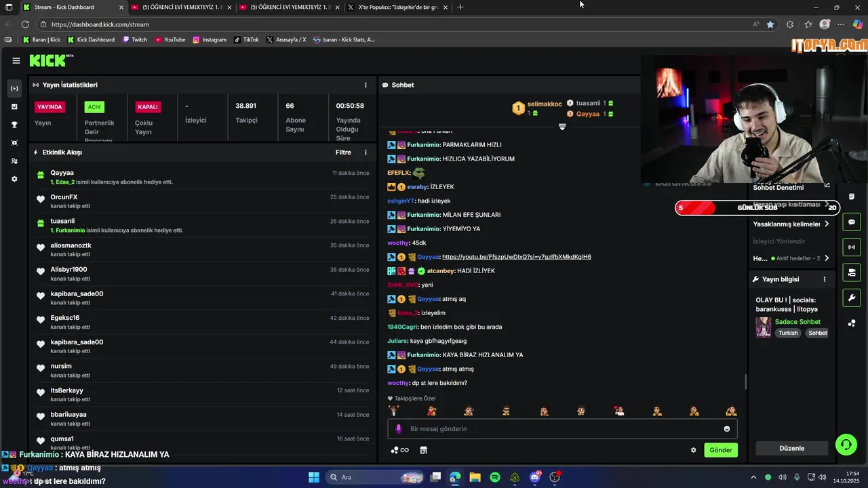The image size is (868, 488).
Task: Open File Explorer from the taskbar
Action: 475,477
